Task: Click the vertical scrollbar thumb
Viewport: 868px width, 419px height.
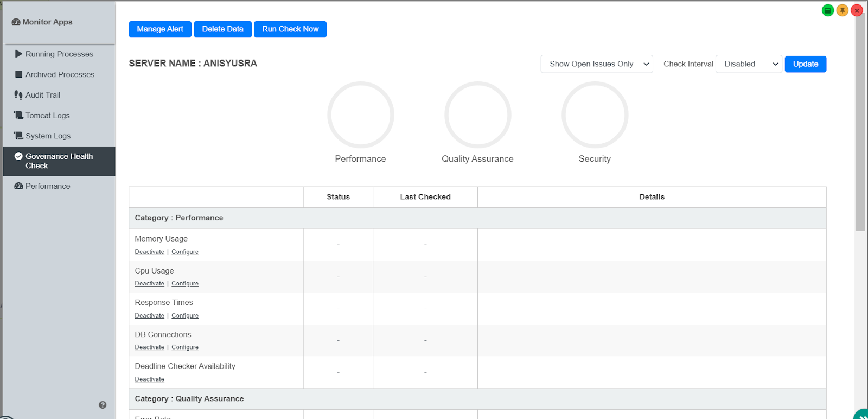Action: [x=860, y=122]
